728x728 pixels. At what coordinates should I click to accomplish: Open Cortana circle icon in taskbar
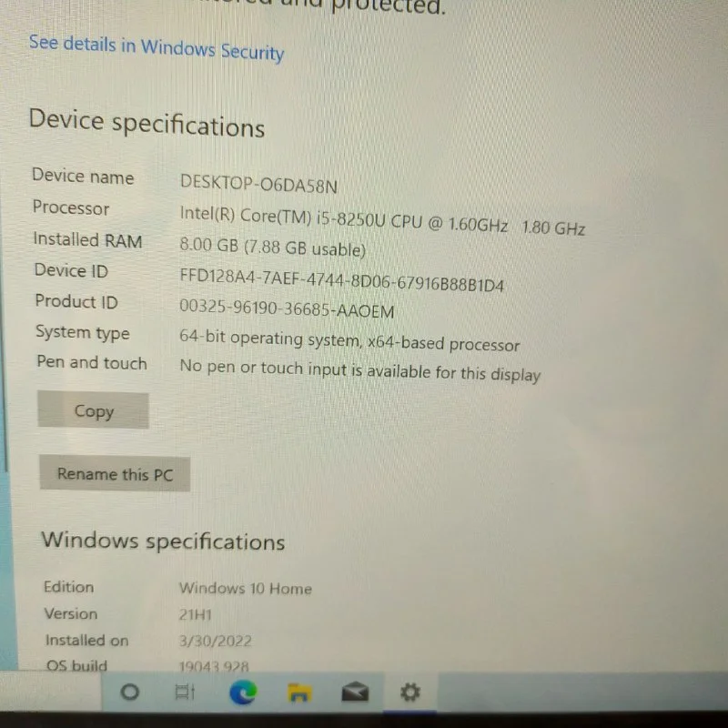(129, 693)
